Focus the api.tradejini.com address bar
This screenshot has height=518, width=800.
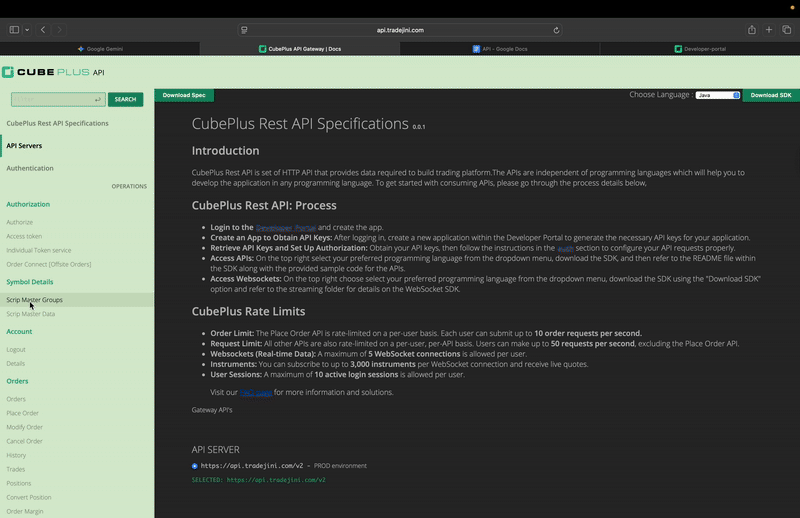(x=400, y=30)
